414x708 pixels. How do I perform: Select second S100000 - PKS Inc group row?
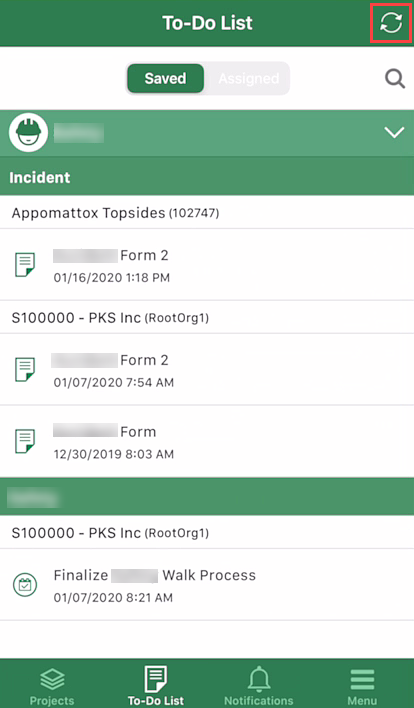[207, 532]
